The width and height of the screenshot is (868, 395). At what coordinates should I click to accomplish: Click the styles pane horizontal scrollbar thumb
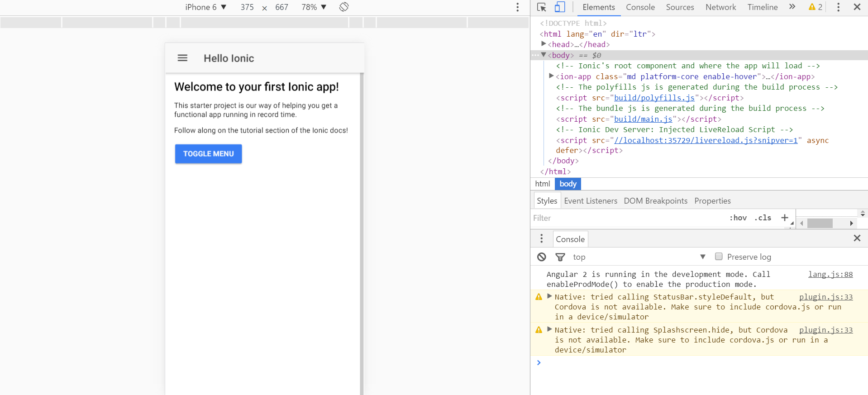pyautogui.click(x=820, y=223)
